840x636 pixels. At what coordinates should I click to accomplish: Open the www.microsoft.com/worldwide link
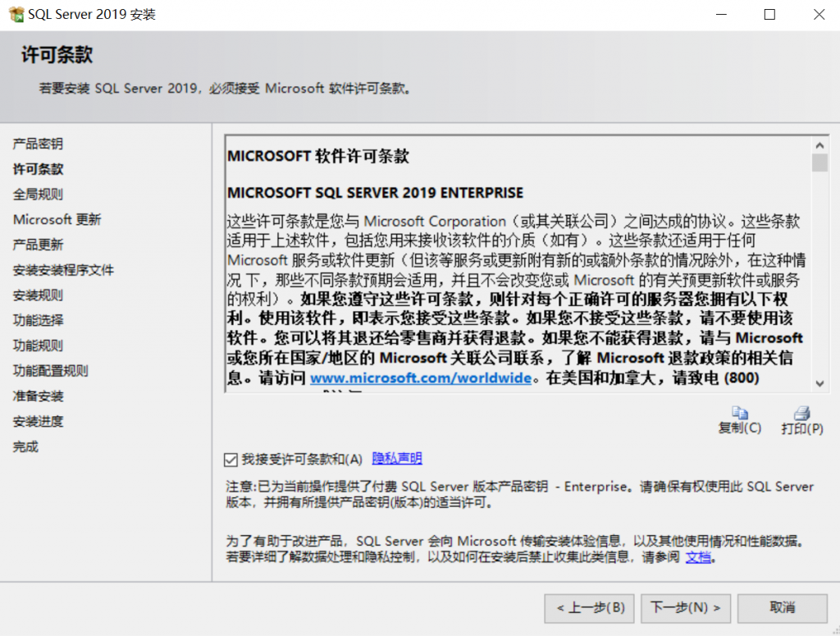[x=421, y=378]
